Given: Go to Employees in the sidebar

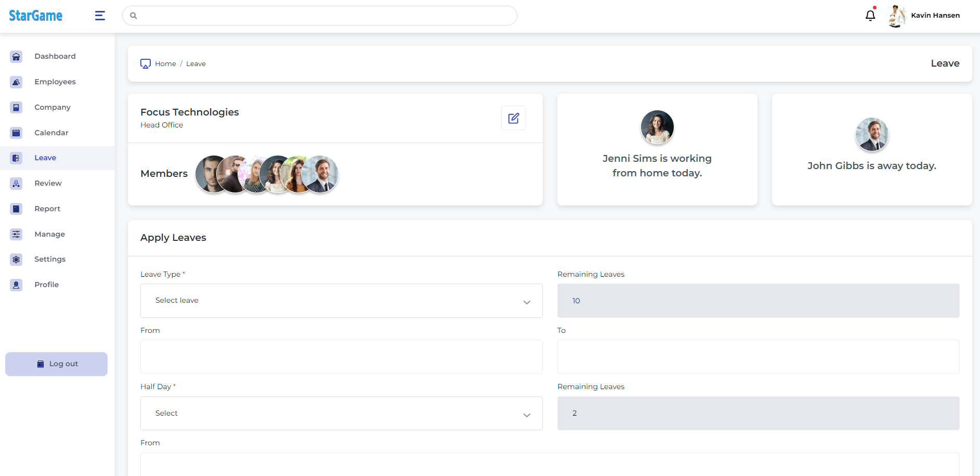Looking at the screenshot, I should [55, 82].
